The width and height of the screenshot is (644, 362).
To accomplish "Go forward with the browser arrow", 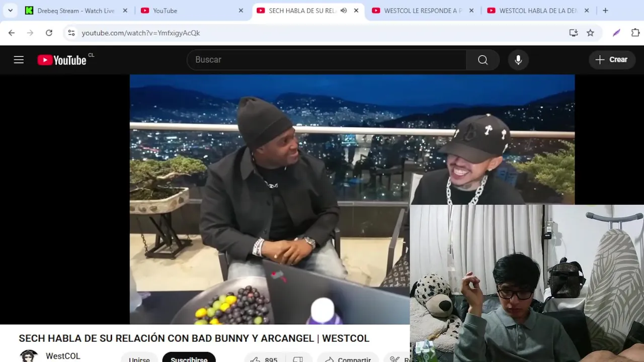I will [30, 33].
